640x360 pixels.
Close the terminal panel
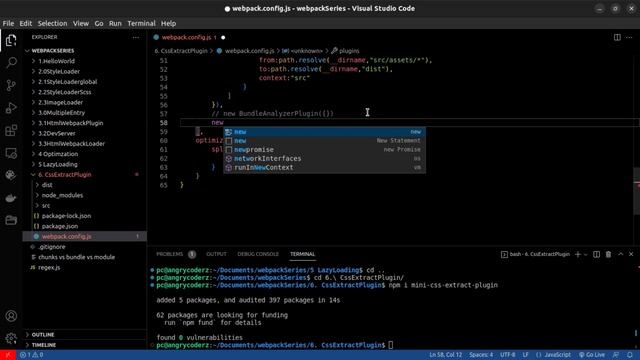631,254
